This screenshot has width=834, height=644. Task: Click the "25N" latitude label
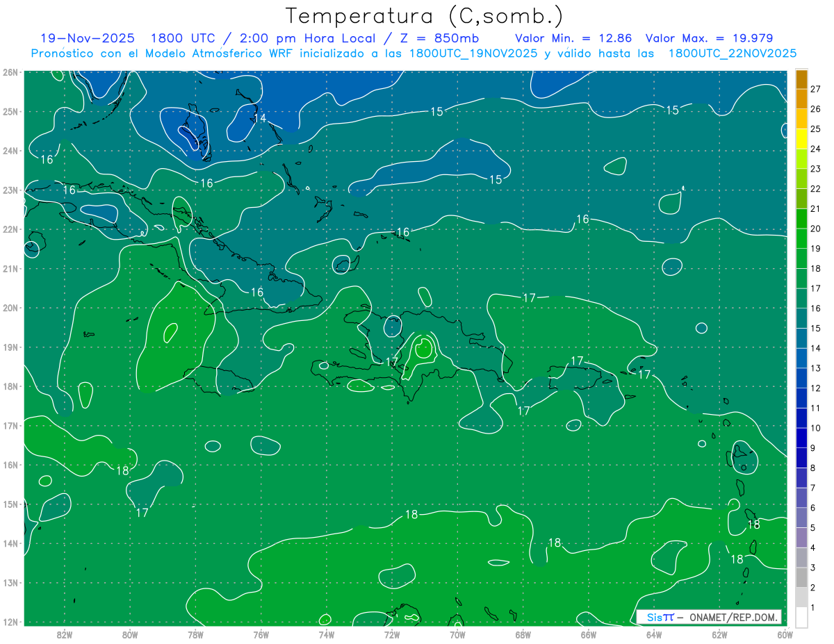point(10,111)
